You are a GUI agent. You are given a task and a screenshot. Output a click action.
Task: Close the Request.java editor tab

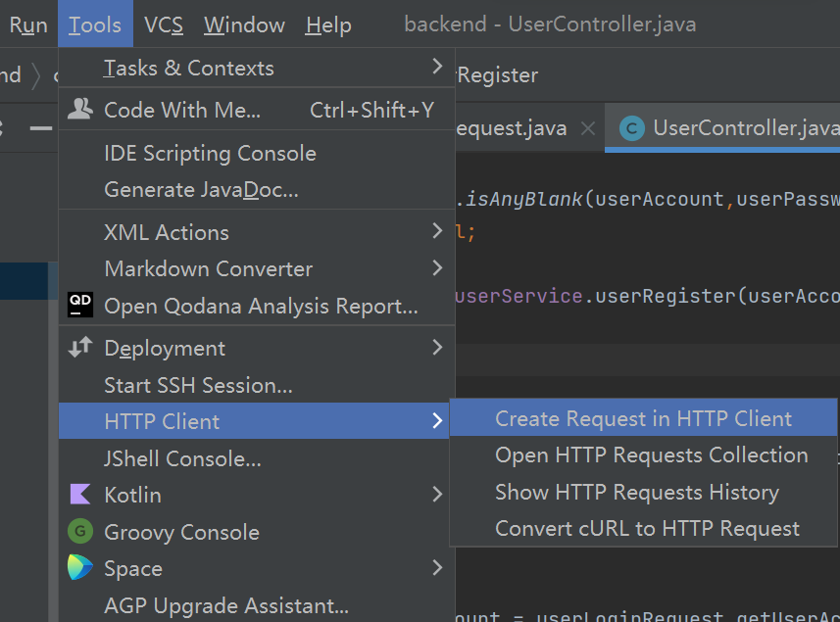(587, 128)
